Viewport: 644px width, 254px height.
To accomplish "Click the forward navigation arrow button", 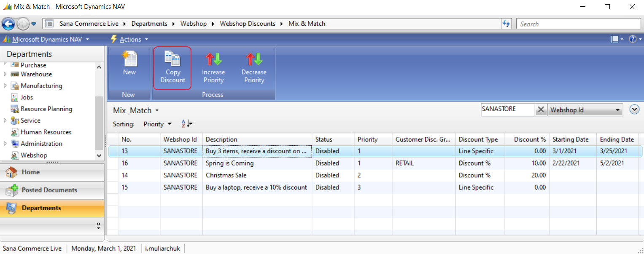I will pyautogui.click(x=23, y=24).
